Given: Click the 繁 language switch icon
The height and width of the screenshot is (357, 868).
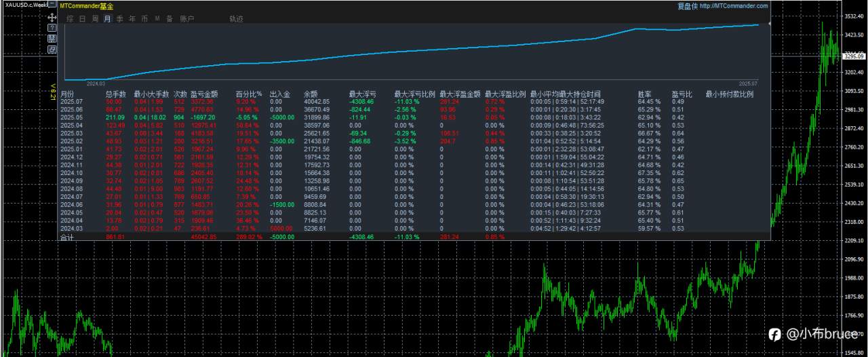Looking at the screenshot, I should pos(52,39).
